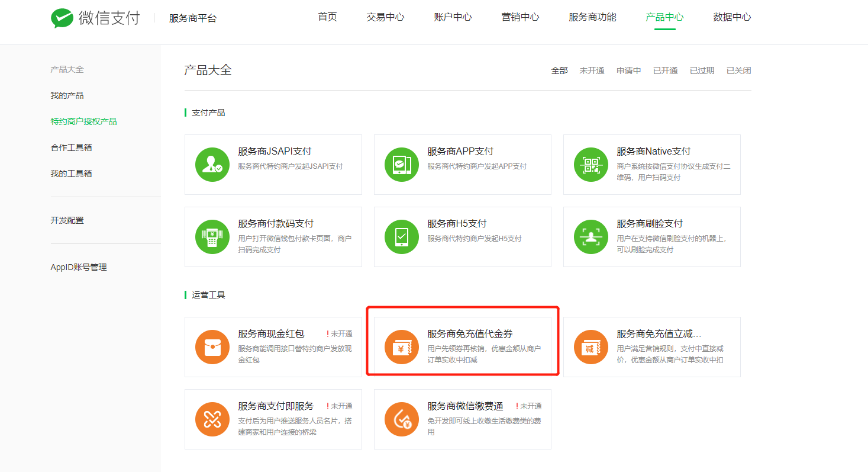
Task: Open the 服务商付款码支付 product title
Action: (x=276, y=224)
